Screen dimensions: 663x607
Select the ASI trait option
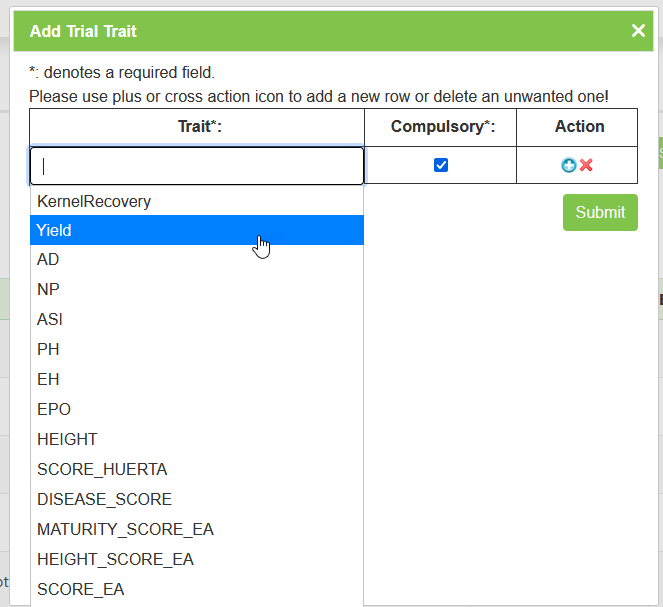click(x=50, y=319)
